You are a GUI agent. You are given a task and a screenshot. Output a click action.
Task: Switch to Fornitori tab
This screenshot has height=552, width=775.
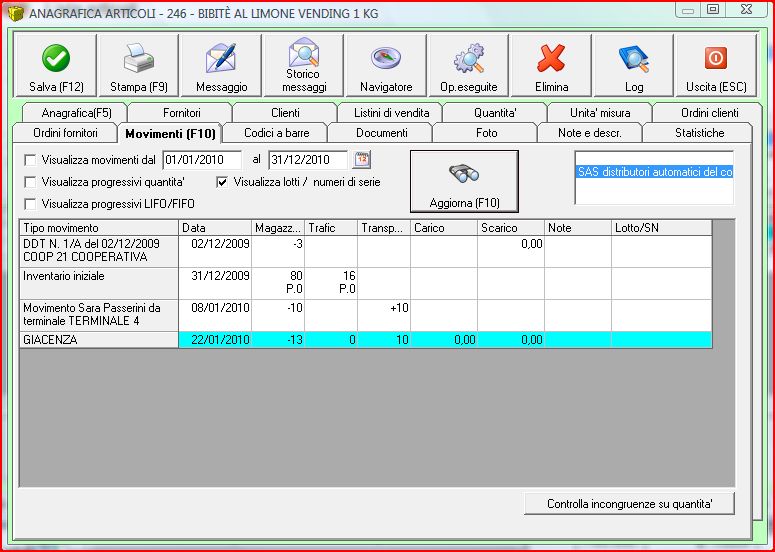181,113
